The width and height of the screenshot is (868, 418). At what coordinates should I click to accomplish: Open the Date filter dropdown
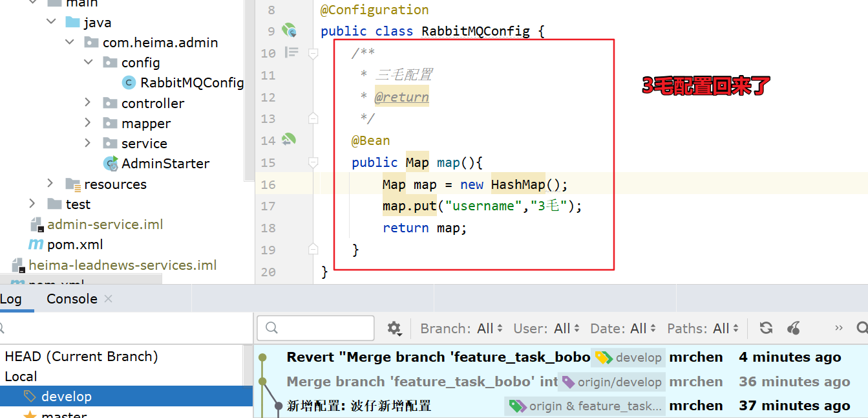coord(623,329)
